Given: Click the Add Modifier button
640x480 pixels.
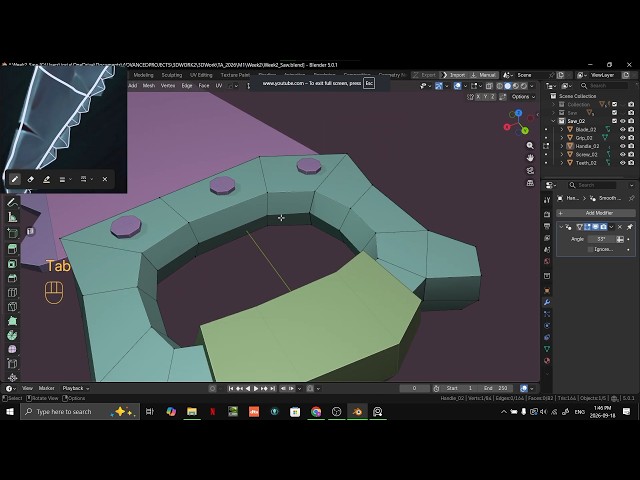Looking at the screenshot, I should click(596, 213).
